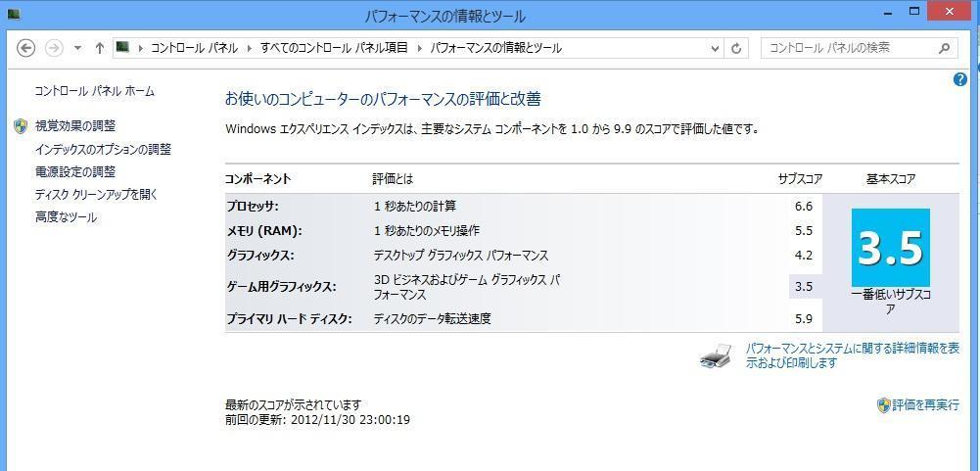Click ディスクのデータ転送速度 description

432,319
